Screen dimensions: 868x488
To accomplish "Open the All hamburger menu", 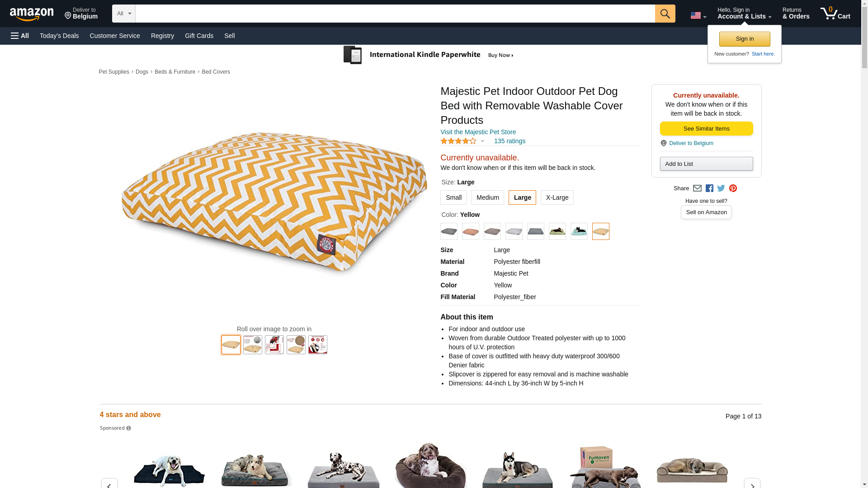I will (20, 36).
